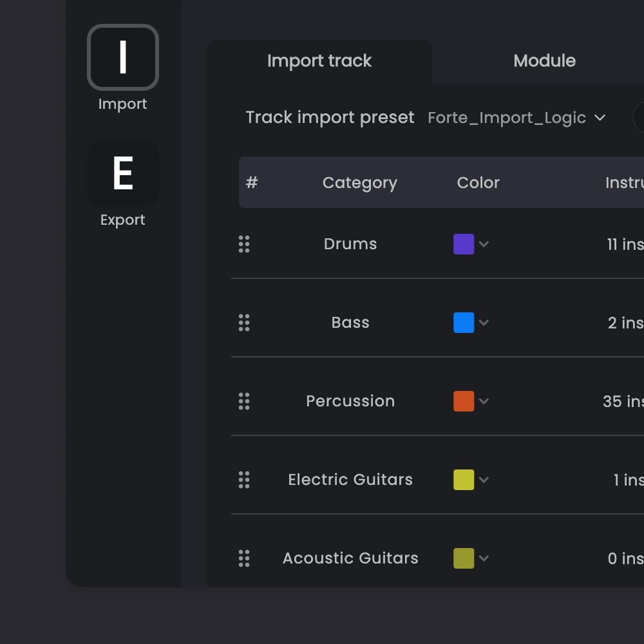644x644 pixels.
Task: Select the Import sidebar icon
Action: point(122,58)
